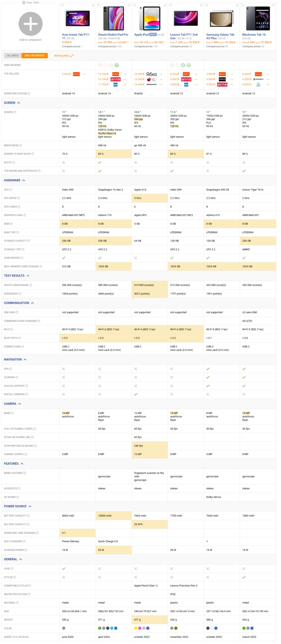Click the happy smiley review rating for Xiaomi
This screenshot has width=281, height=644.
click(x=117, y=65)
